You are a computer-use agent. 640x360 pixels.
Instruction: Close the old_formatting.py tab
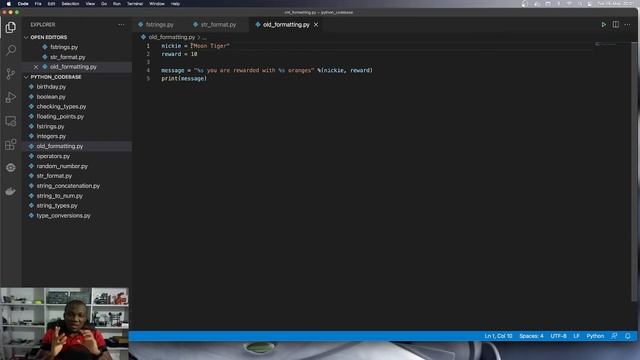point(316,24)
